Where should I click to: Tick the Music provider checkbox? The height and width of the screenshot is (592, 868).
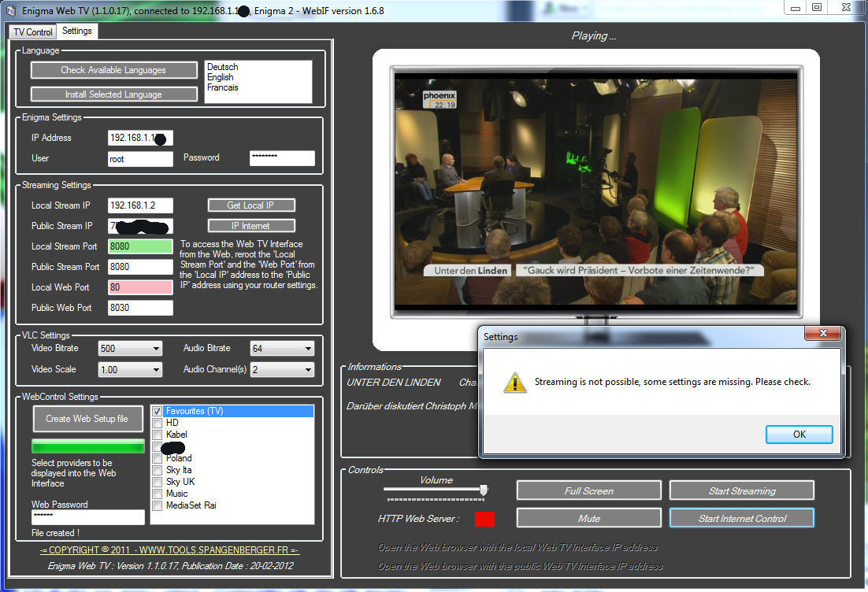(158, 494)
